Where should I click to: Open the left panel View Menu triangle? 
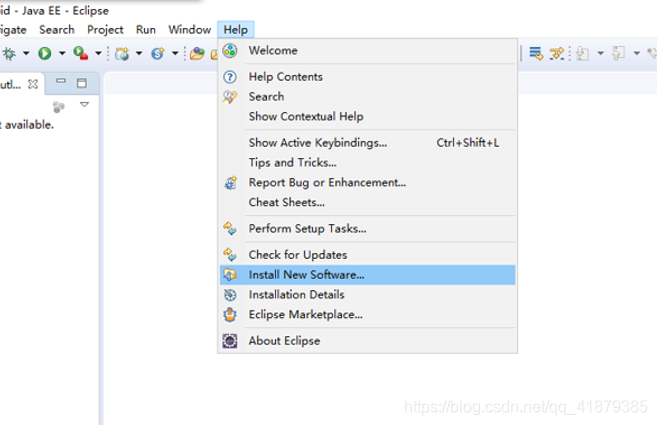click(85, 104)
